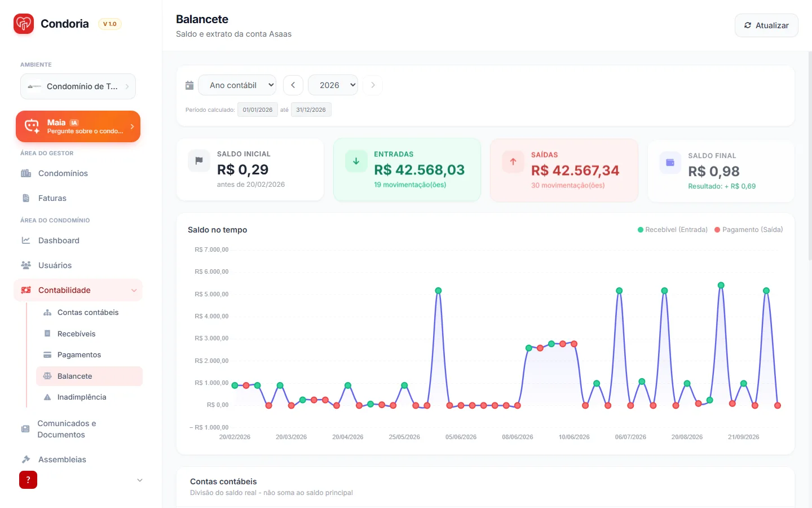The height and width of the screenshot is (508, 812).
Task: Click the red help question mark icon
Action: [28, 480]
